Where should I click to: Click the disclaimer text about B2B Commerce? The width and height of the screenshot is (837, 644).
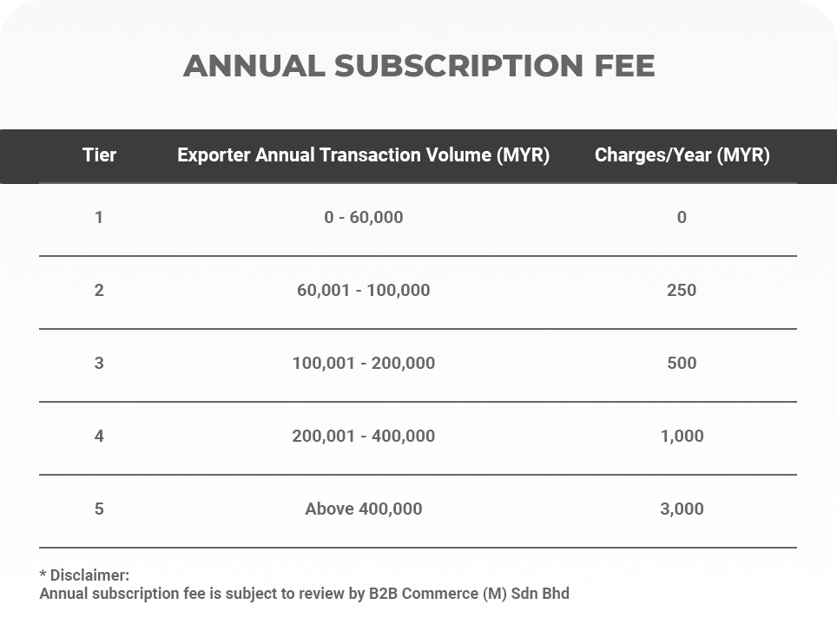coord(304,595)
